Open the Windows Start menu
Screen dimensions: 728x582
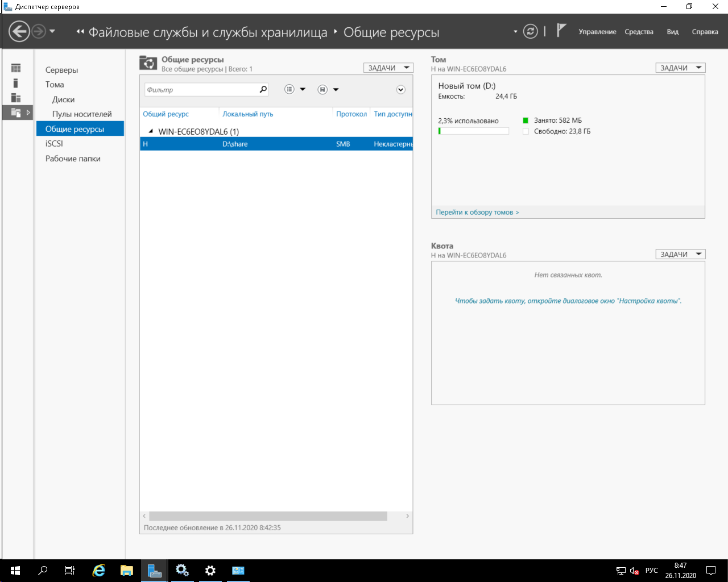click(x=15, y=571)
